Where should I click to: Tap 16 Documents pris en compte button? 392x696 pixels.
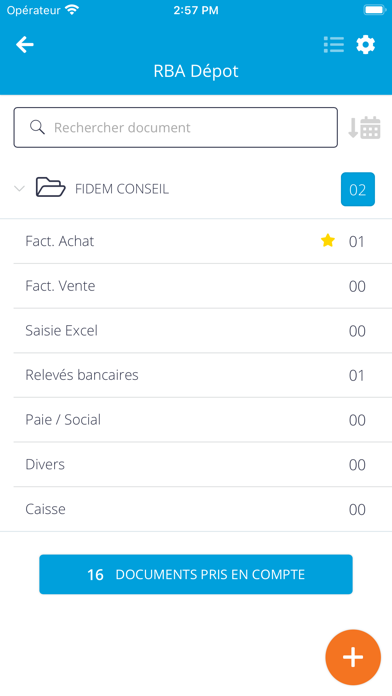tap(196, 574)
